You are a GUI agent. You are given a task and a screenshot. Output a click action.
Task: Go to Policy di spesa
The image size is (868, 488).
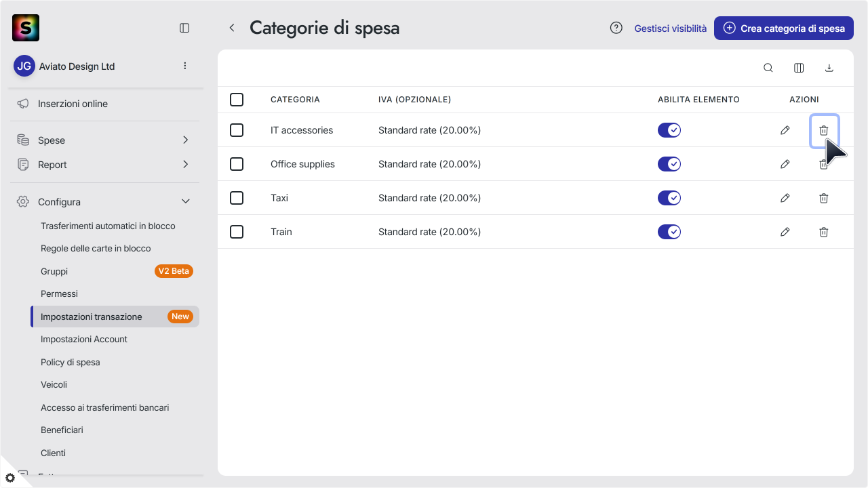(71, 362)
